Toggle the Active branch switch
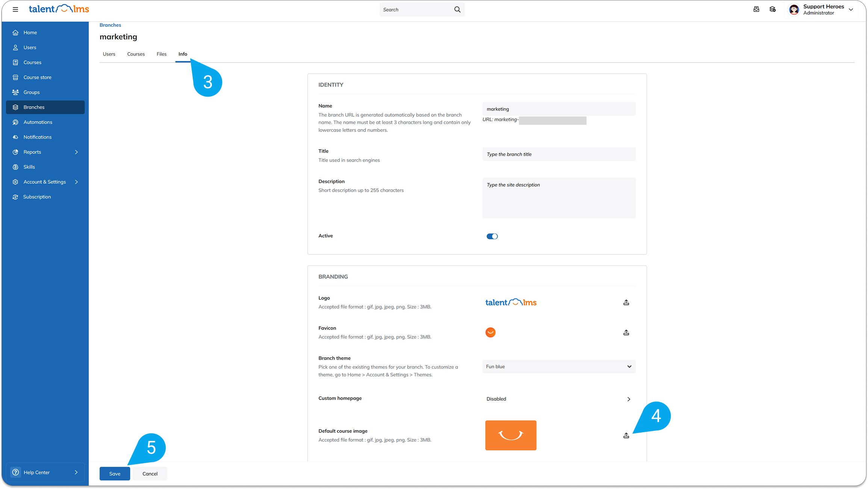The width and height of the screenshot is (868, 489). [x=492, y=236]
